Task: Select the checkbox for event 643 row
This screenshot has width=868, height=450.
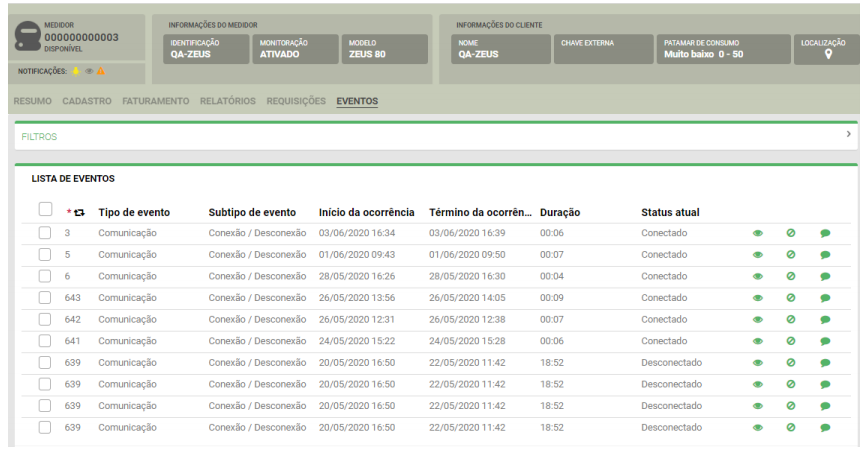Action: click(45, 298)
